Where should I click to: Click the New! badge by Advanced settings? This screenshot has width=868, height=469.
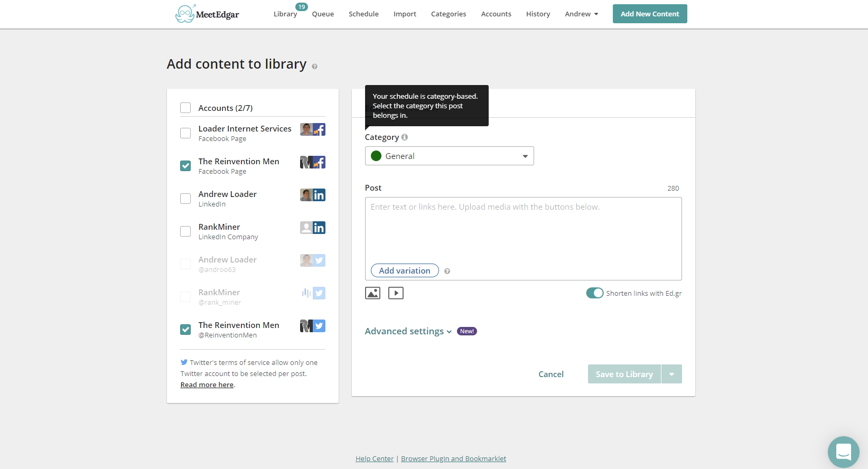tap(467, 332)
